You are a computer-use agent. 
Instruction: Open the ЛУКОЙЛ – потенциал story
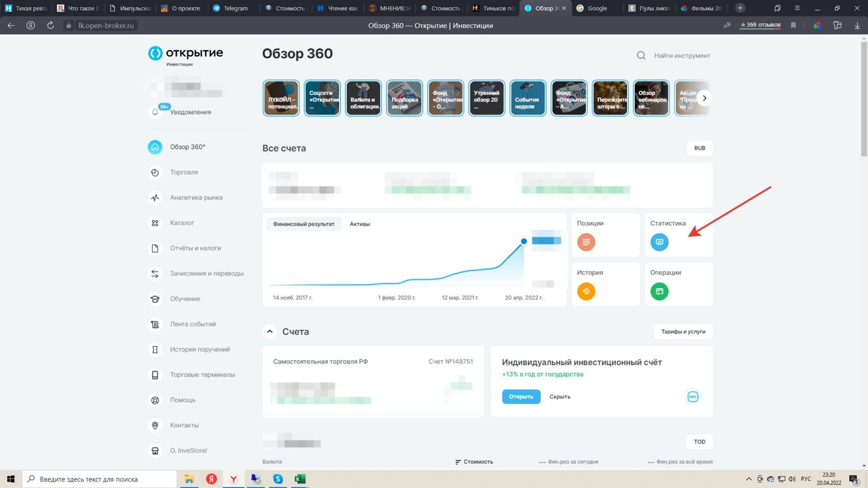tap(281, 98)
